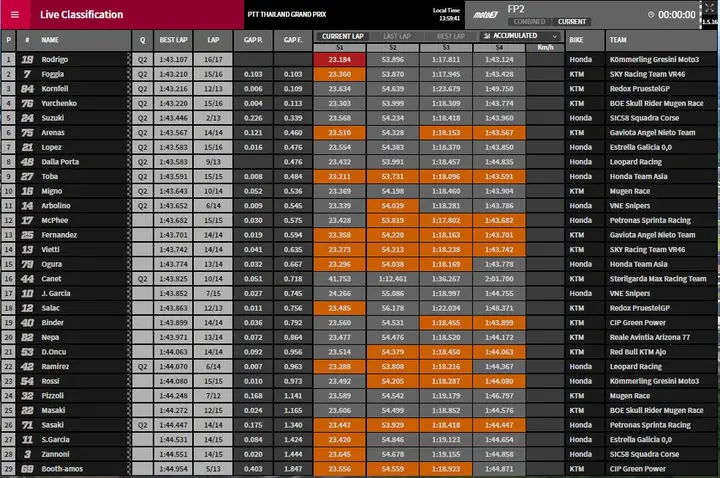Select rider name Arbolino
720x478 pixels.
pyautogui.click(x=56, y=206)
